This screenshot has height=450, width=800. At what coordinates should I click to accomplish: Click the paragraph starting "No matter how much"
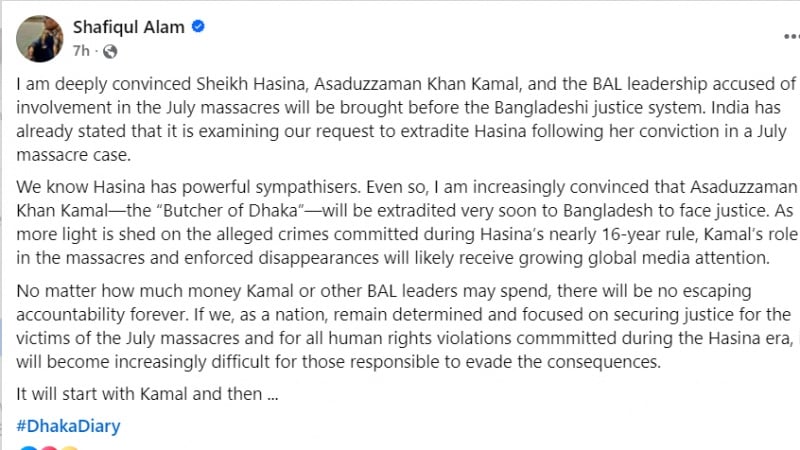point(400,326)
